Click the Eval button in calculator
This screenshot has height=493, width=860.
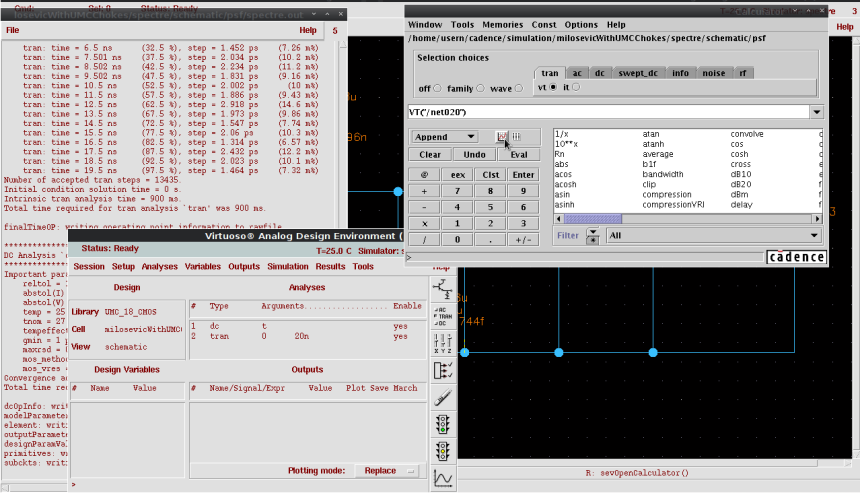pyautogui.click(x=519, y=155)
